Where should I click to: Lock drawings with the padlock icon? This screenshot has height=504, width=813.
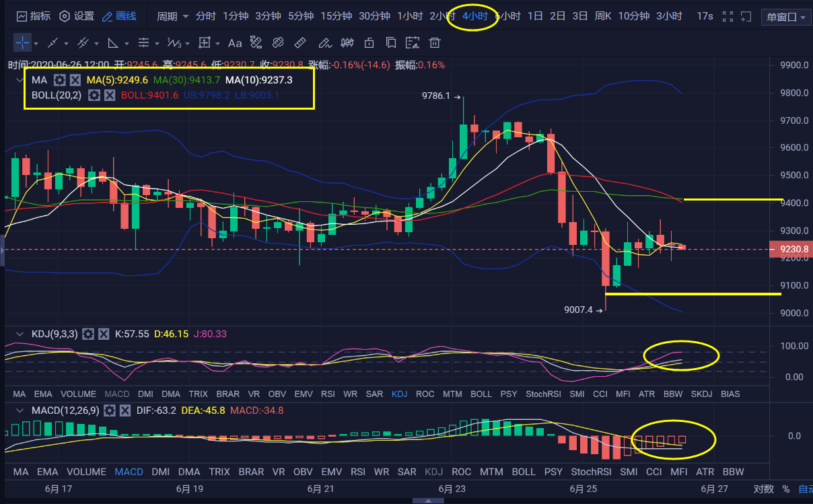369,43
